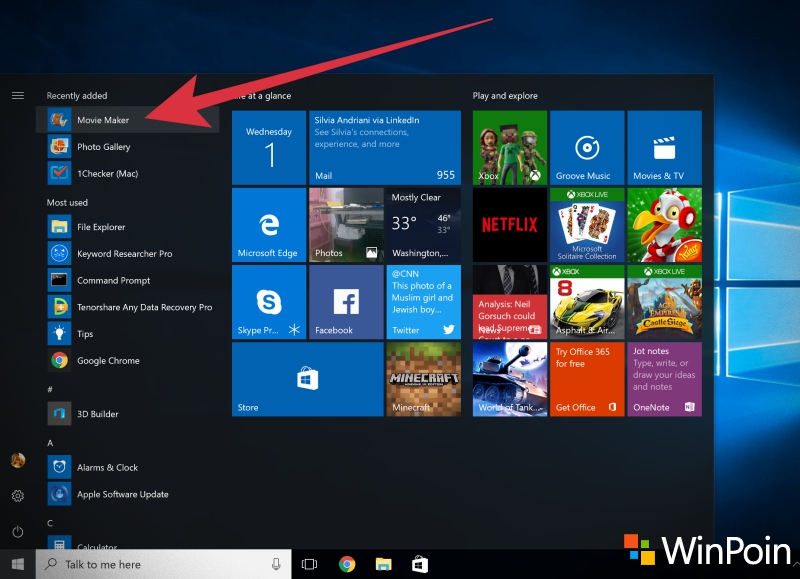Open Microsoft Solitaire Collection tile
This screenshot has width=800, height=579.
(587, 225)
